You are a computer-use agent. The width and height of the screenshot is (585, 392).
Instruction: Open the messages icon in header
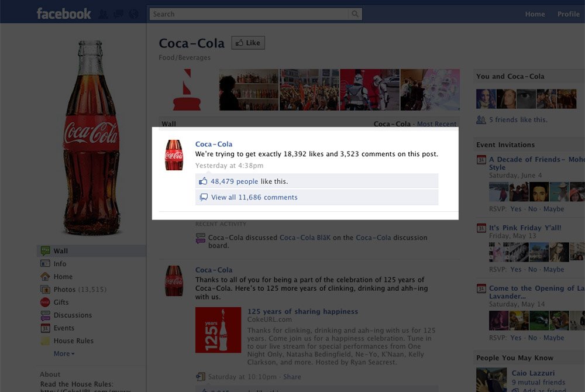pyautogui.click(x=119, y=14)
